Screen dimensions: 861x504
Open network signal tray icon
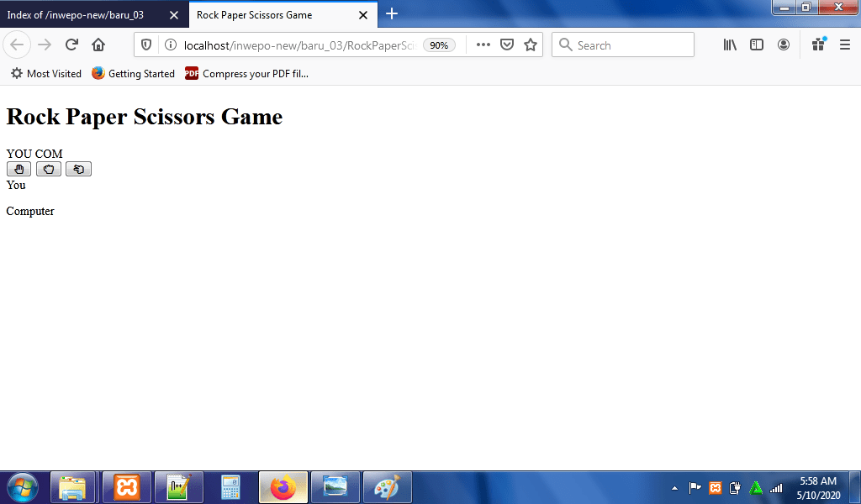tap(776, 487)
